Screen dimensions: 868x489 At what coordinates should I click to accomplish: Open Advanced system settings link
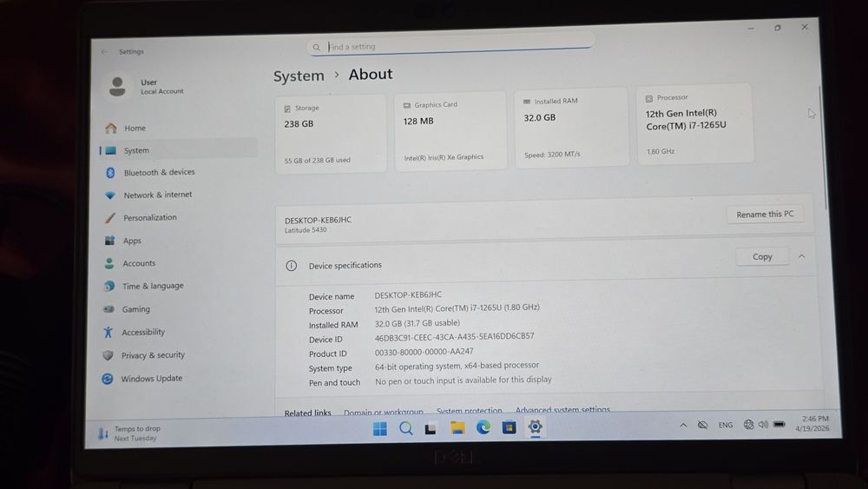pos(562,409)
